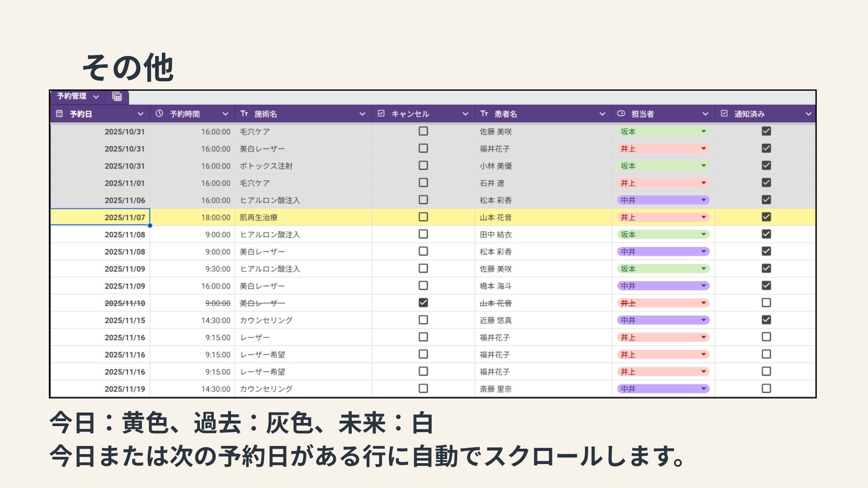Viewport: 868px width, 488px height.
Task: Expand the 通知済み column header dropdown arrow
Action: click(808, 114)
